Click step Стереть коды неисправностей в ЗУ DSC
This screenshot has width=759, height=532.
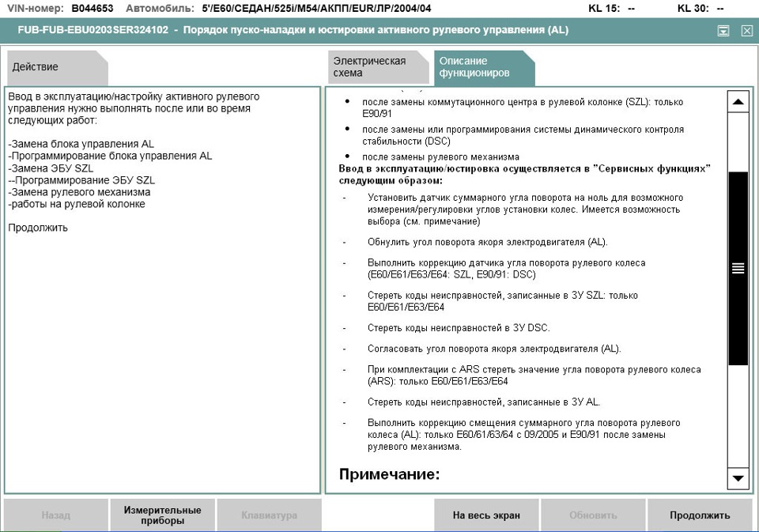(459, 328)
